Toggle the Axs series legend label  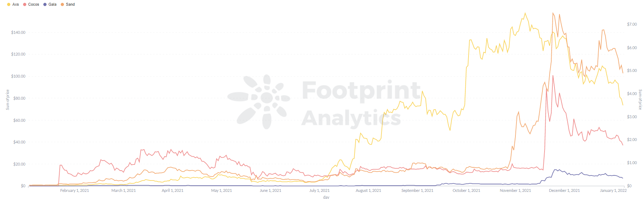coord(16,5)
